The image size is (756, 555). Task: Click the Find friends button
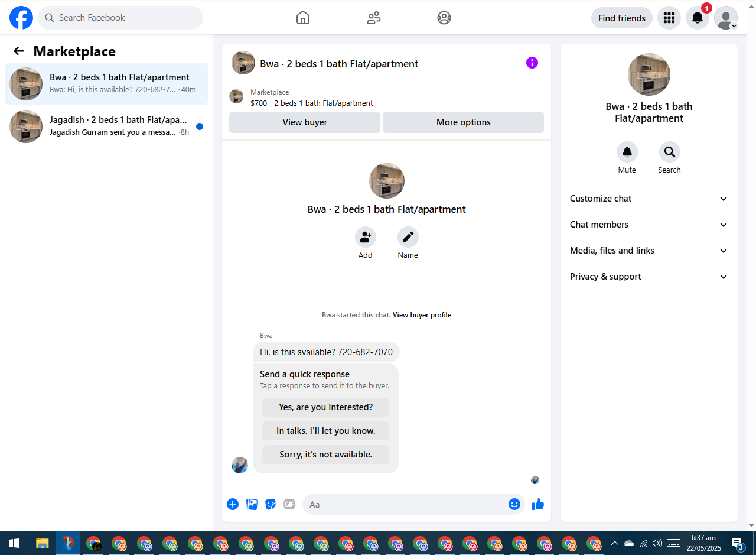pyautogui.click(x=621, y=18)
